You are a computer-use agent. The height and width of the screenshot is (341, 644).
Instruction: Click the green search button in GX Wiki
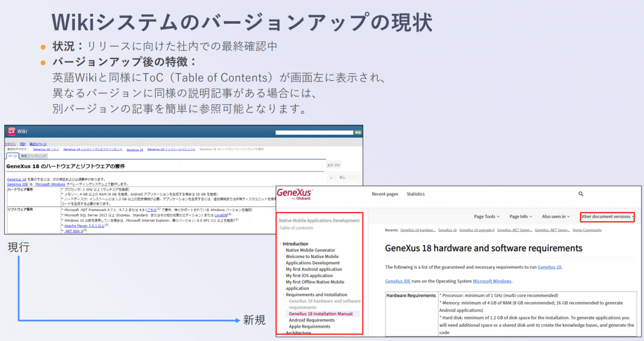[358, 133]
